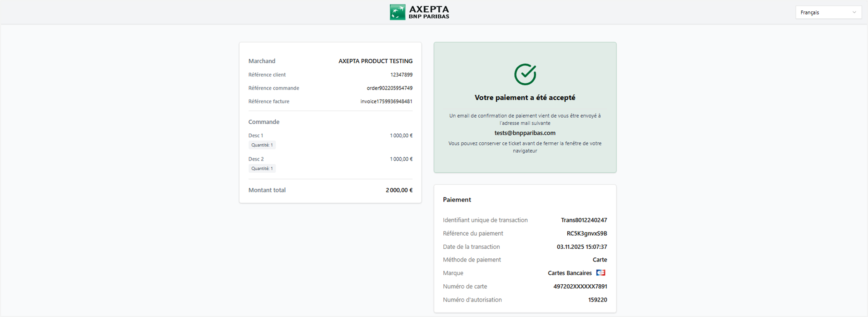Click the Cartes Bancaires card brand logo
Image resolution: width=868 pixels, height=317 pixels.
click(x=600, y=273)
